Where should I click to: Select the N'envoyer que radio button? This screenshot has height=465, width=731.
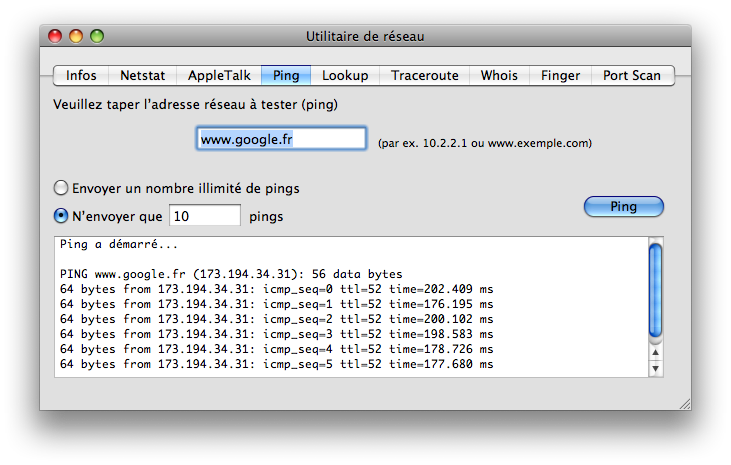click(x=61, y=216)
